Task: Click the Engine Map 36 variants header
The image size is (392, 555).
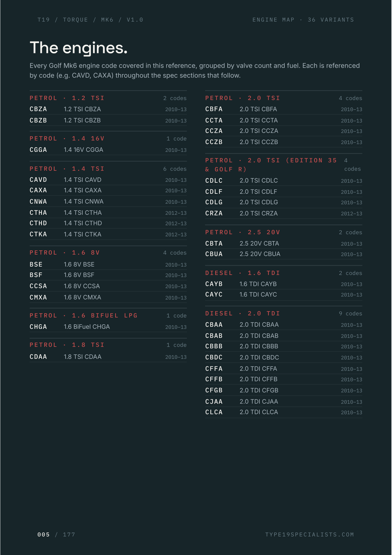Action: pyautogui.click(x=303, y=20)
